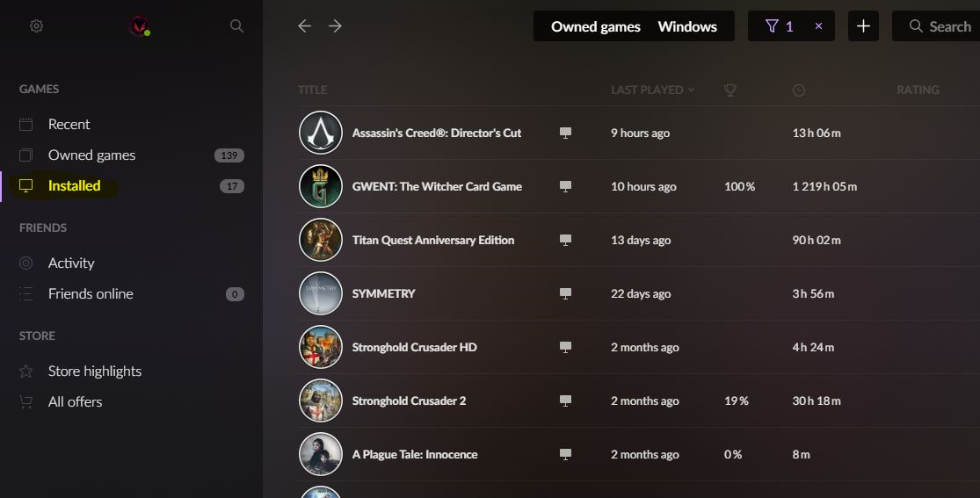The width and height of the screenshot is (980, 498).
Task: Click the Owned games sidebar icon
Action: click(25, 155)
